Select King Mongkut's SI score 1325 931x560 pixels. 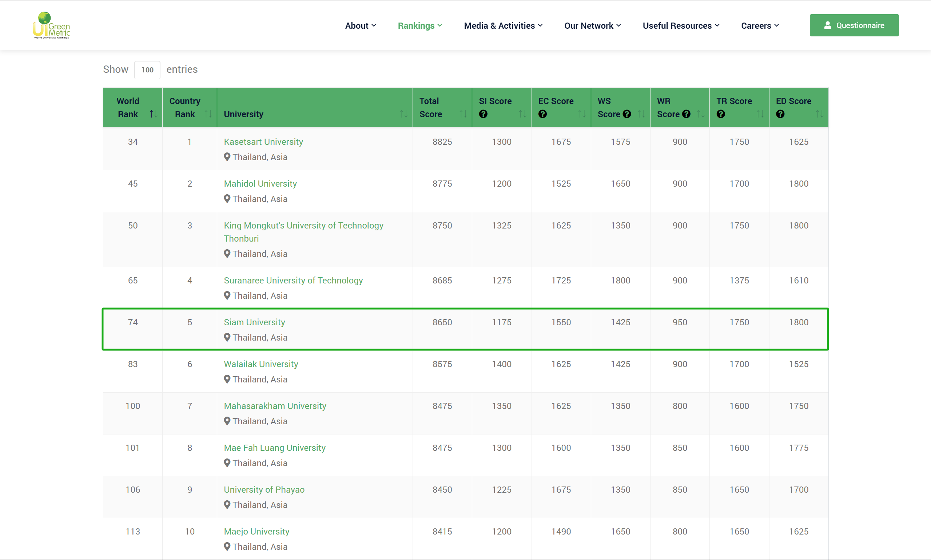pyautogui.click(x=502, y=226)
